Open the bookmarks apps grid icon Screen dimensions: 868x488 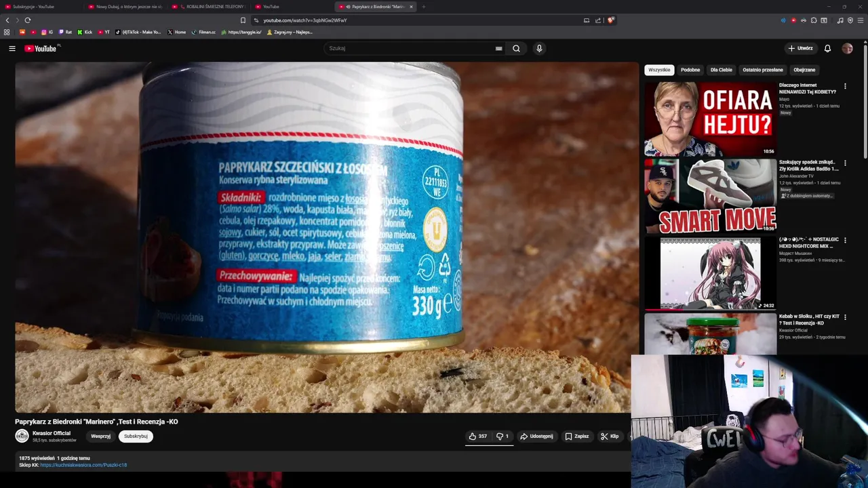7,32
